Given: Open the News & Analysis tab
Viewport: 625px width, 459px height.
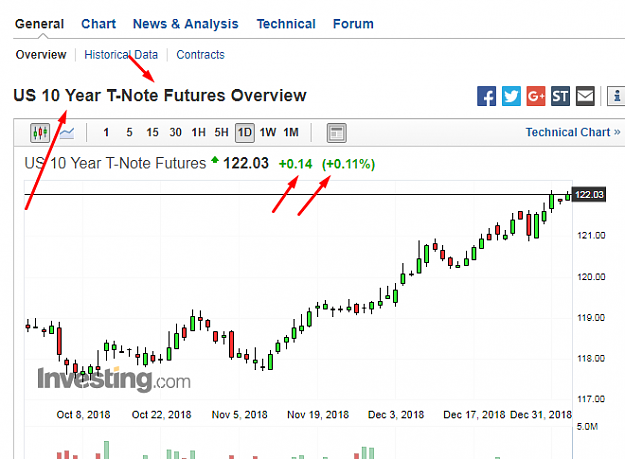Looking at the screenshot, I should pyautogui.click(x=185, y=24).
